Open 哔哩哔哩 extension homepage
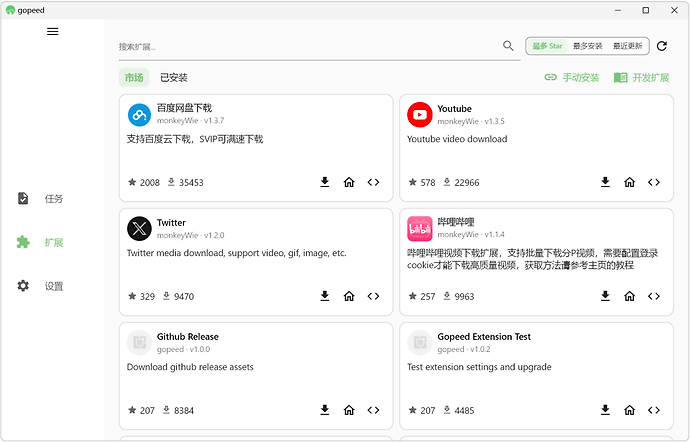This screenshot has width=690, height=442. (630, 296)
